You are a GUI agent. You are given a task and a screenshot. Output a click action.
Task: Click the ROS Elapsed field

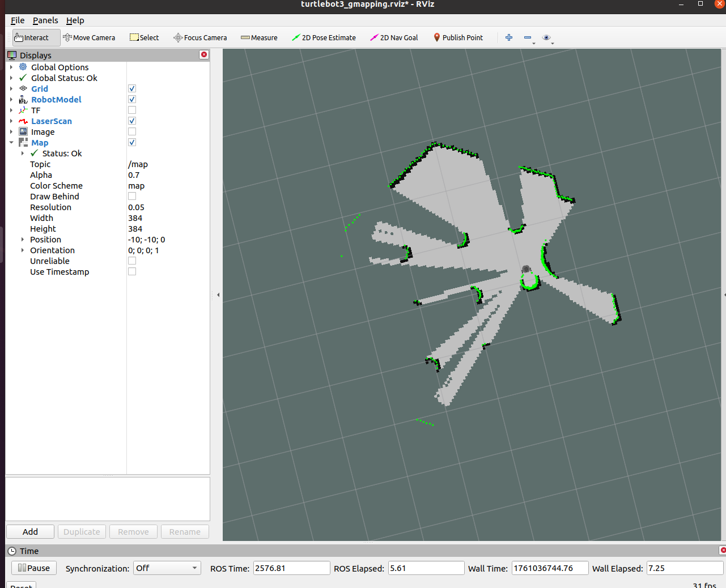tap(426, 568)
